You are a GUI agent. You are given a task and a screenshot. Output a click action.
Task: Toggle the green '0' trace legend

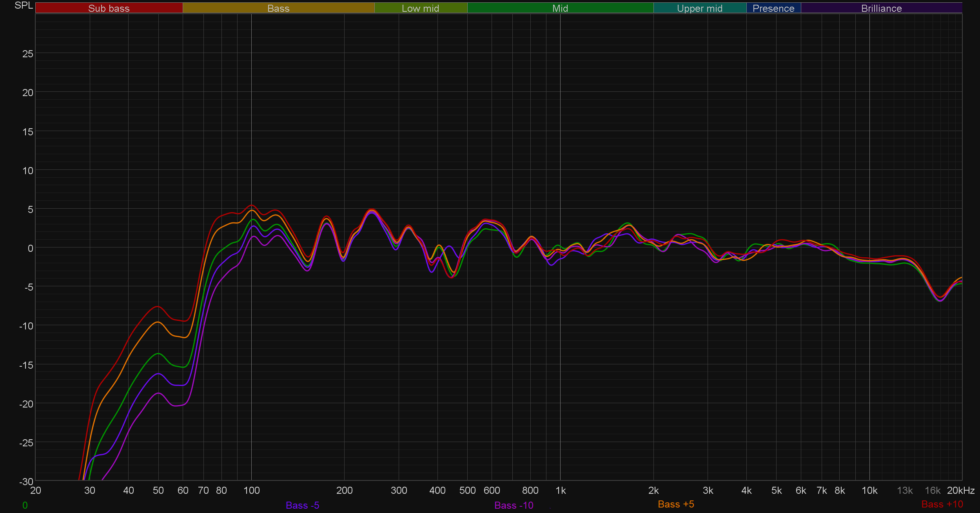click(x=25, y=505)
